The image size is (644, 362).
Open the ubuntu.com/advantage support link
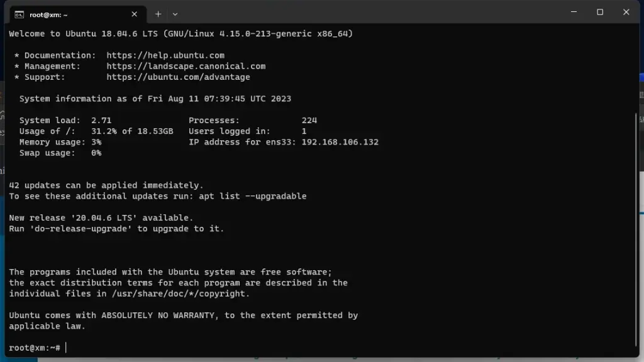(178, 77)
